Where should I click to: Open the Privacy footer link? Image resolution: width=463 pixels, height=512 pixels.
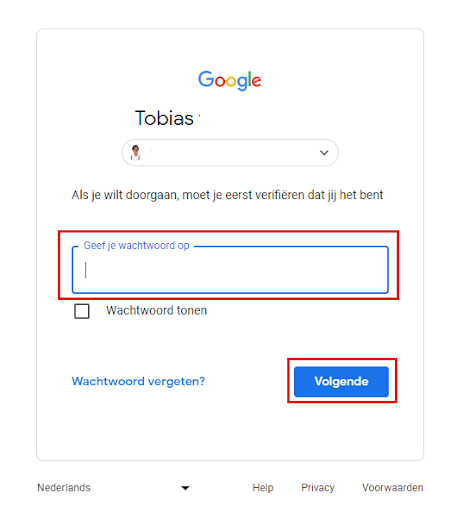point(318,488)
